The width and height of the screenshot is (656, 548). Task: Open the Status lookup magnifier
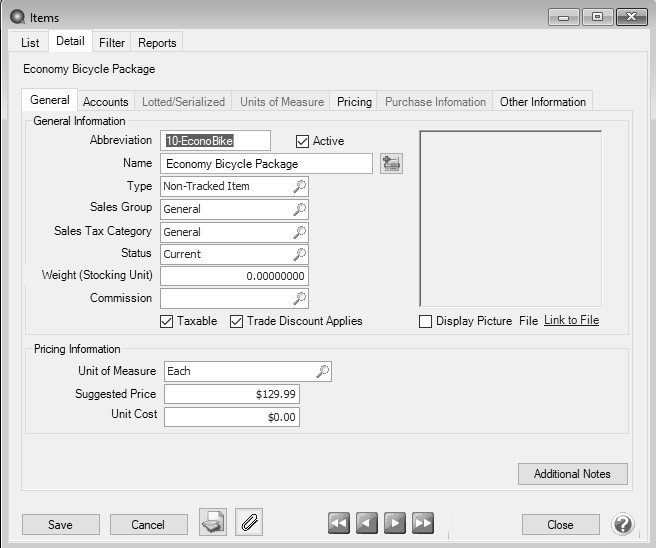click(x=299, y=254)
